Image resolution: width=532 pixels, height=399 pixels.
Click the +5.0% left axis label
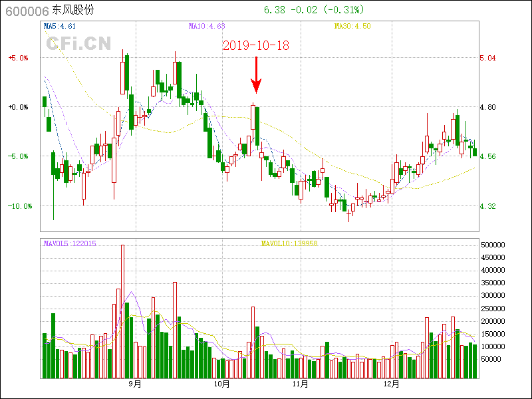[x=19, y=58]
